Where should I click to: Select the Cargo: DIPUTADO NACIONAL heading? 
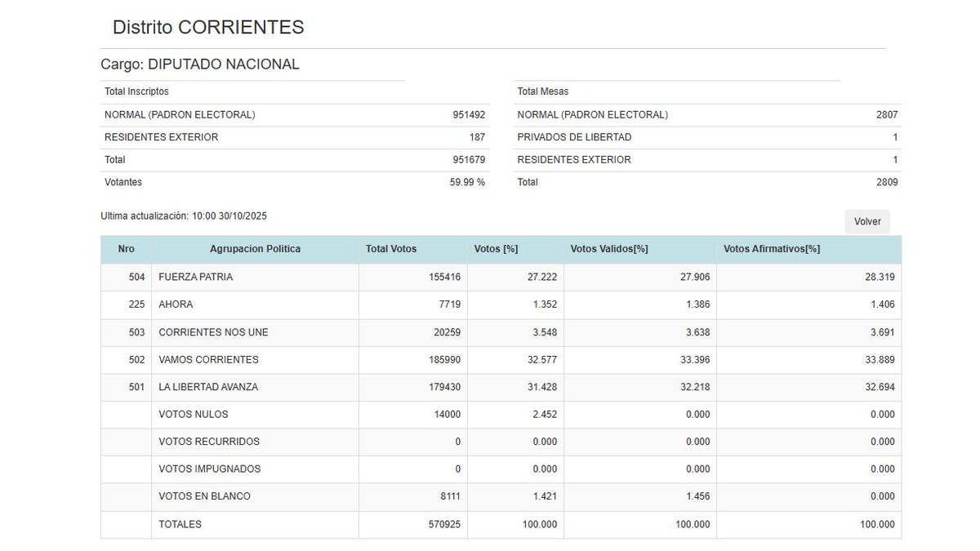(x=200, y=64)
